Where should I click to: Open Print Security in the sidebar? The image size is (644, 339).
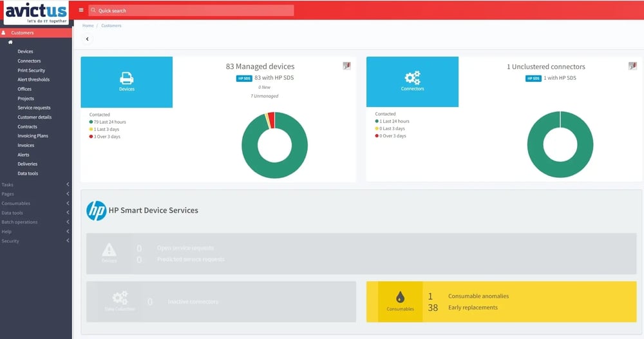pos(31,70)
